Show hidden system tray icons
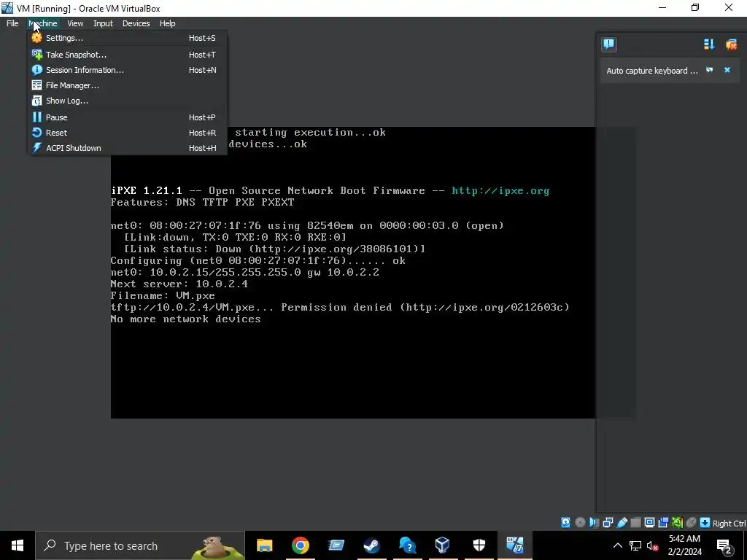 (x=617, y=545)
